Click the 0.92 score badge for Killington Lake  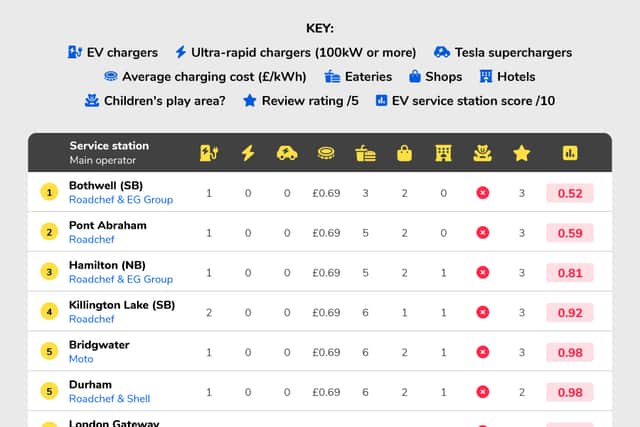570,312
